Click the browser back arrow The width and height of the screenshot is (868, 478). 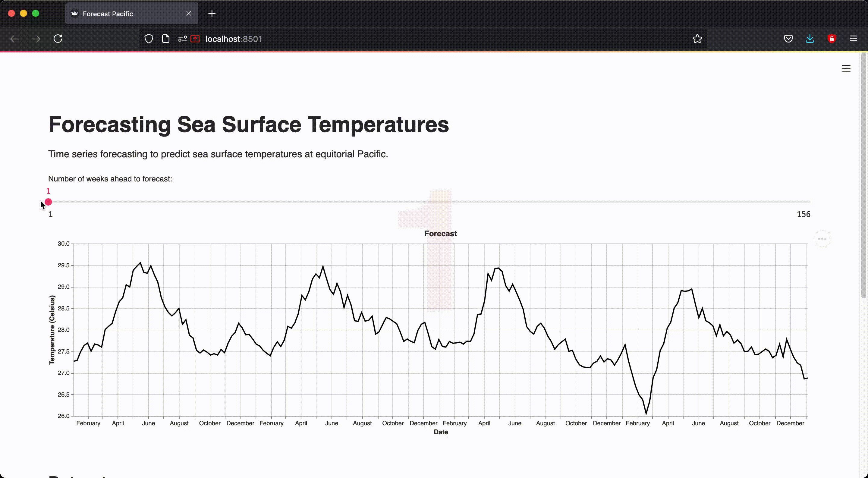(14, 39)
